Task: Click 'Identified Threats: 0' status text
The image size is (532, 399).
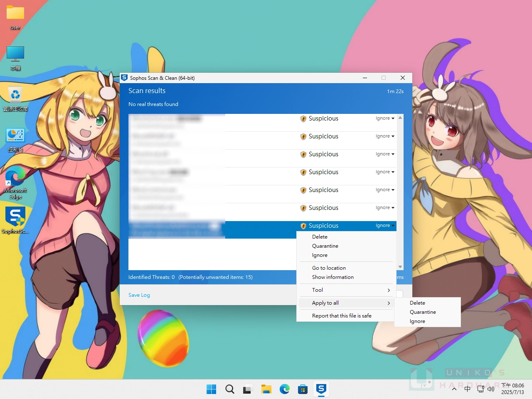Action: click(x=152, y=277)
